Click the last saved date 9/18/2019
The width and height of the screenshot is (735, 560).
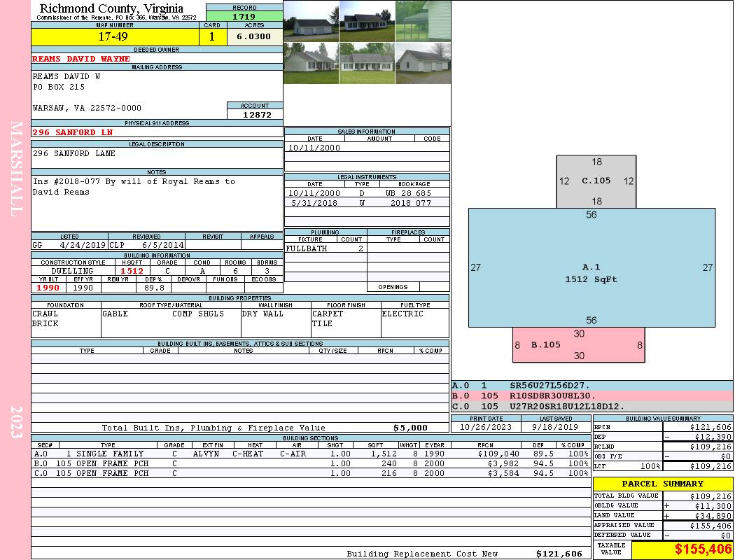point(555,427)
